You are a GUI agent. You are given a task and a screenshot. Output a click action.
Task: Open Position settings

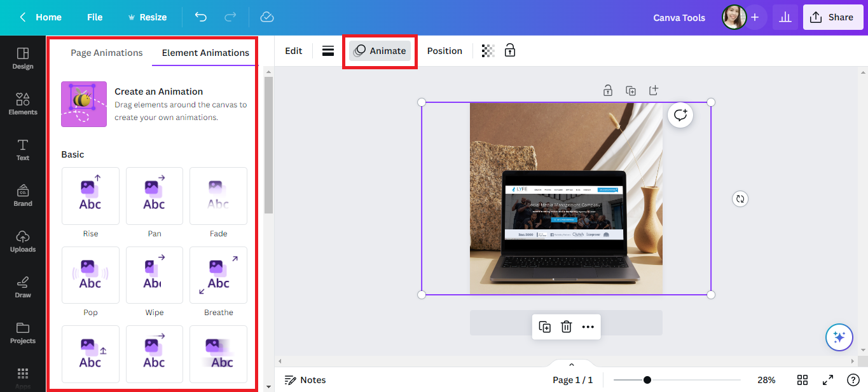click(x=444, y=50)
